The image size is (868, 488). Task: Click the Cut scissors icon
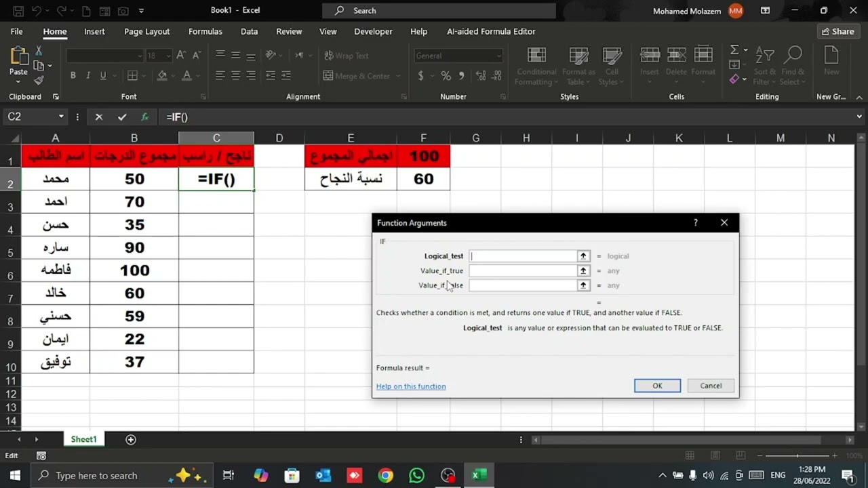coord(39,51)
